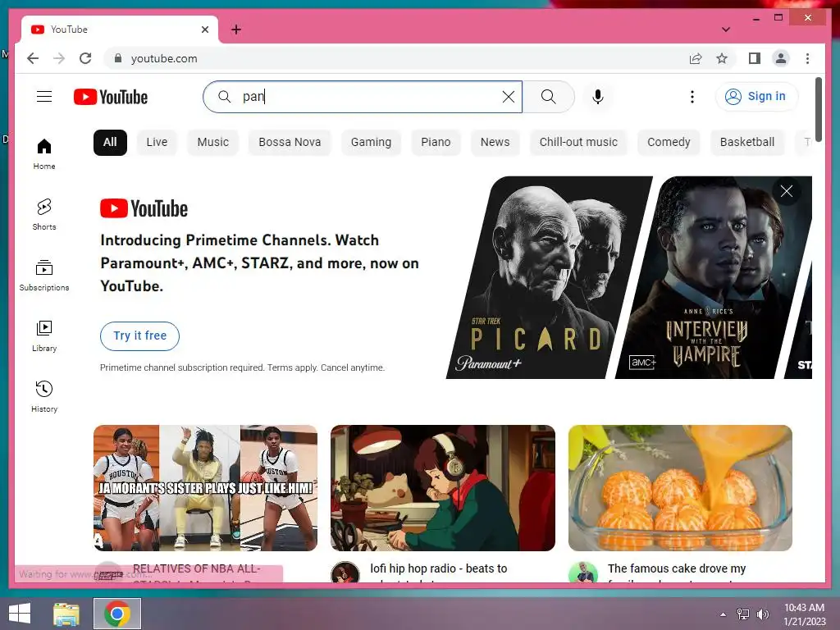This screenshot has width=840, height=630.
Task: Open Shorts from the sidebar
Action: (44, 214)
